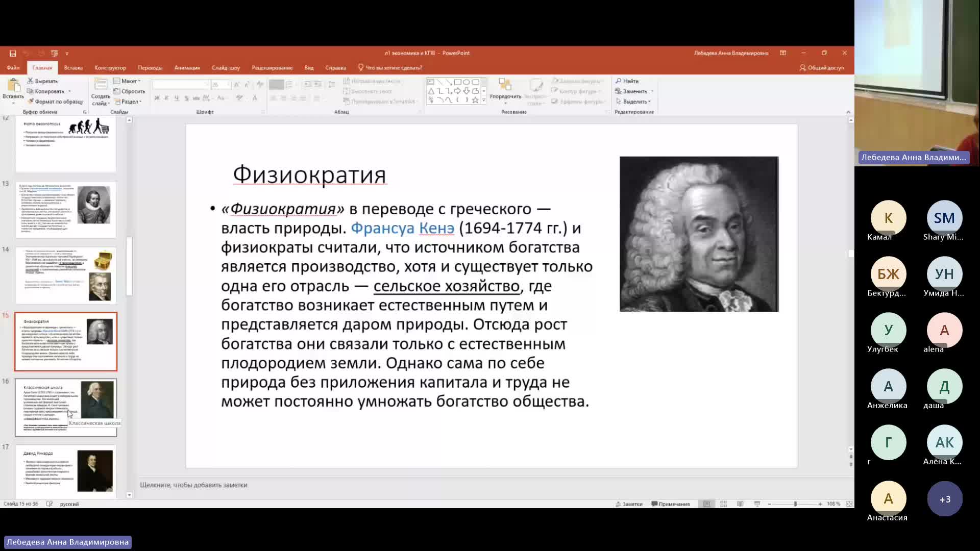Switch to the Вставка ribbon tab
This screenshot has height=551, width=980.
click(73, 67)
